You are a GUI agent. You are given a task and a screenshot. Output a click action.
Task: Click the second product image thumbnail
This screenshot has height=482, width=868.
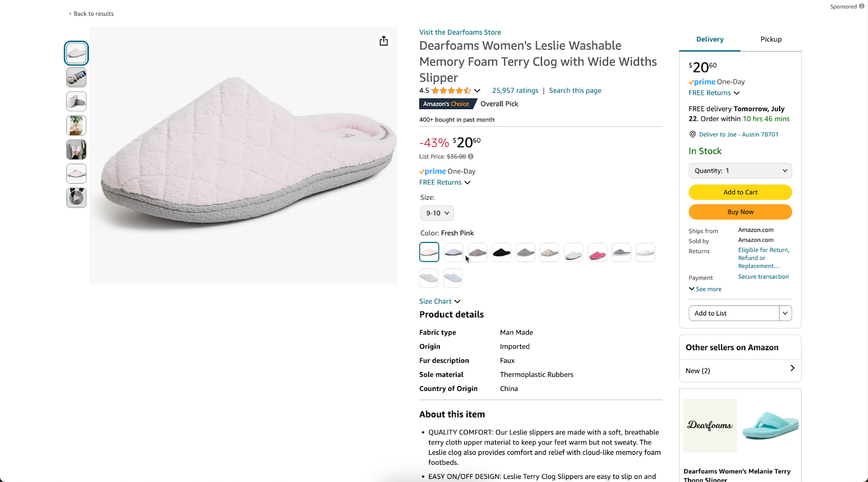[76, 77]
